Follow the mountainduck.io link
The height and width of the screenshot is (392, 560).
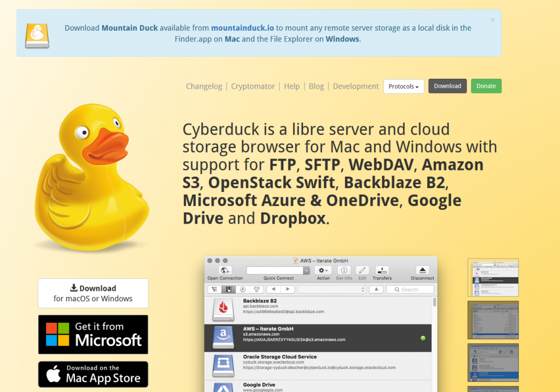pos(242,28)
